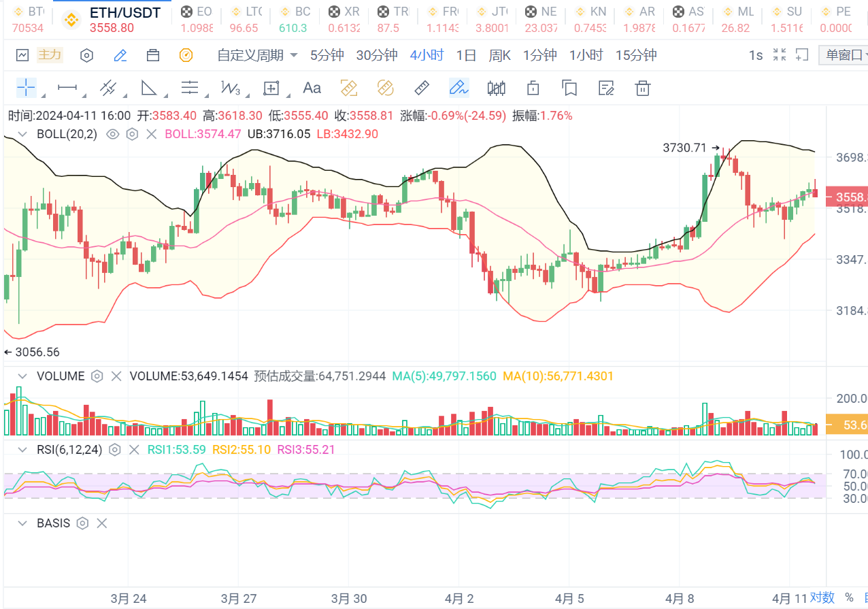
Task: Open the 自定义周期 dropdown
Action: pos(257,55)
